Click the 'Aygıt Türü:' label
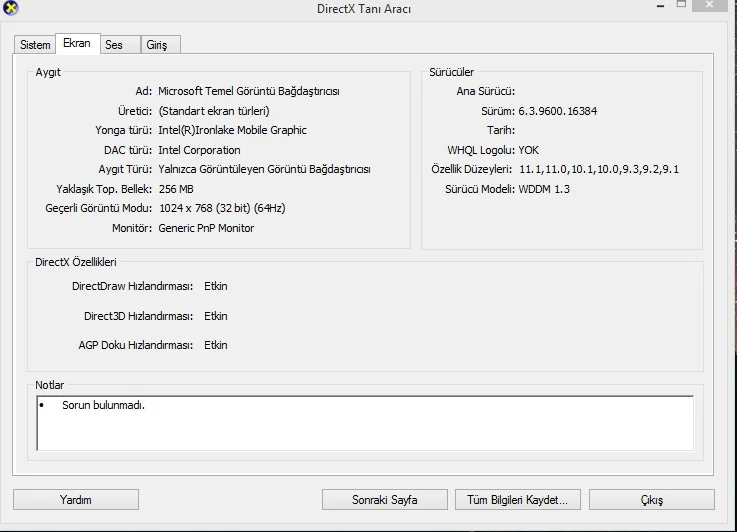737x532 pixels. point(125,169)
